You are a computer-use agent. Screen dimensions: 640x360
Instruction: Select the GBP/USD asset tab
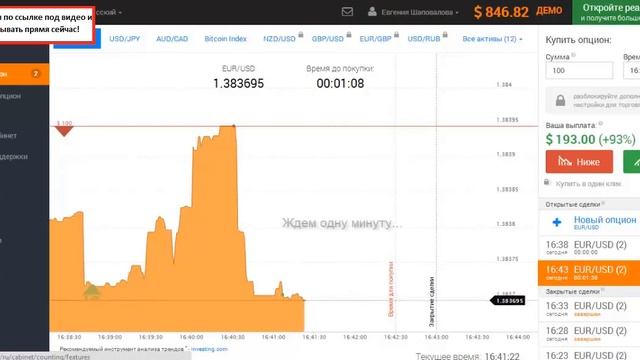pos(327,39)
